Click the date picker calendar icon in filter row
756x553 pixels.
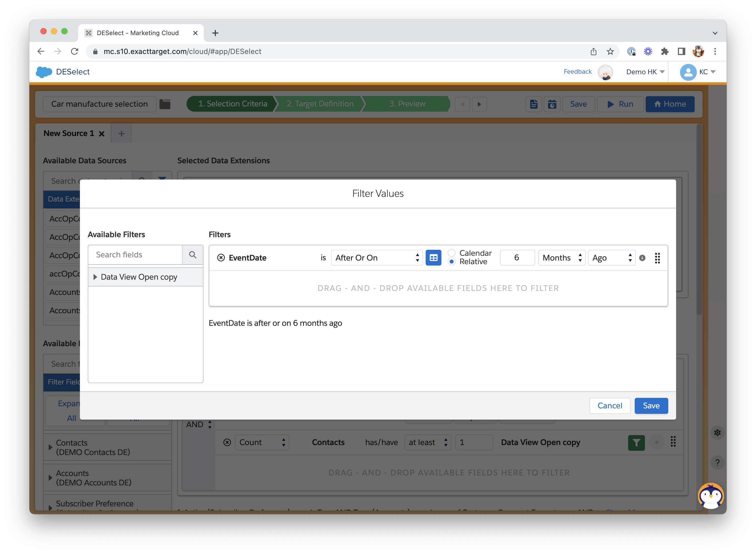click(433, 258)
